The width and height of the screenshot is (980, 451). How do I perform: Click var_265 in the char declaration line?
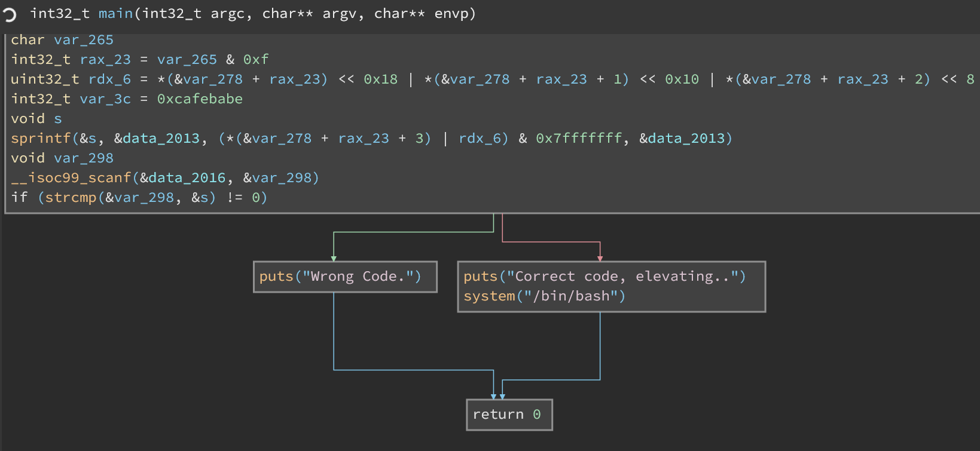83,40
